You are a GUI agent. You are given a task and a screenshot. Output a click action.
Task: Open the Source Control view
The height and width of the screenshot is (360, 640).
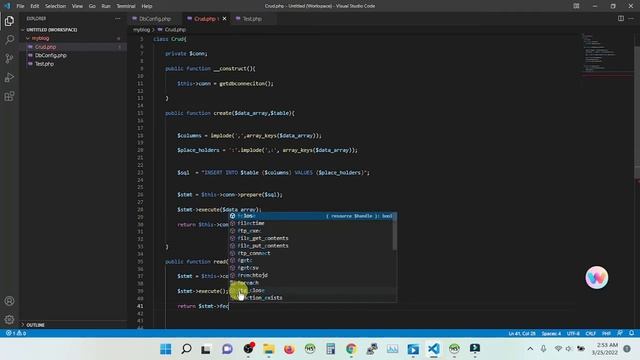[x=9, y=58]
